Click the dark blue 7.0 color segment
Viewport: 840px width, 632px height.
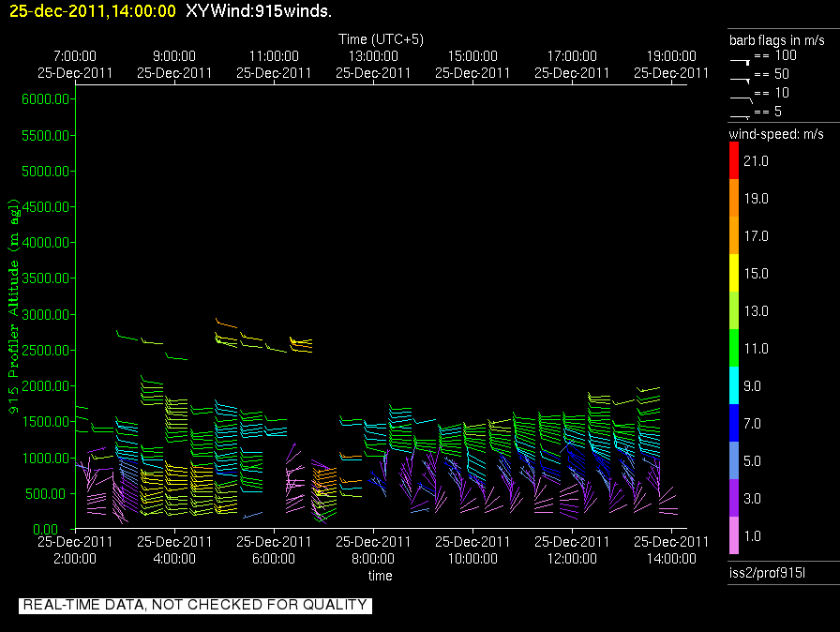(x=734, y=423)
